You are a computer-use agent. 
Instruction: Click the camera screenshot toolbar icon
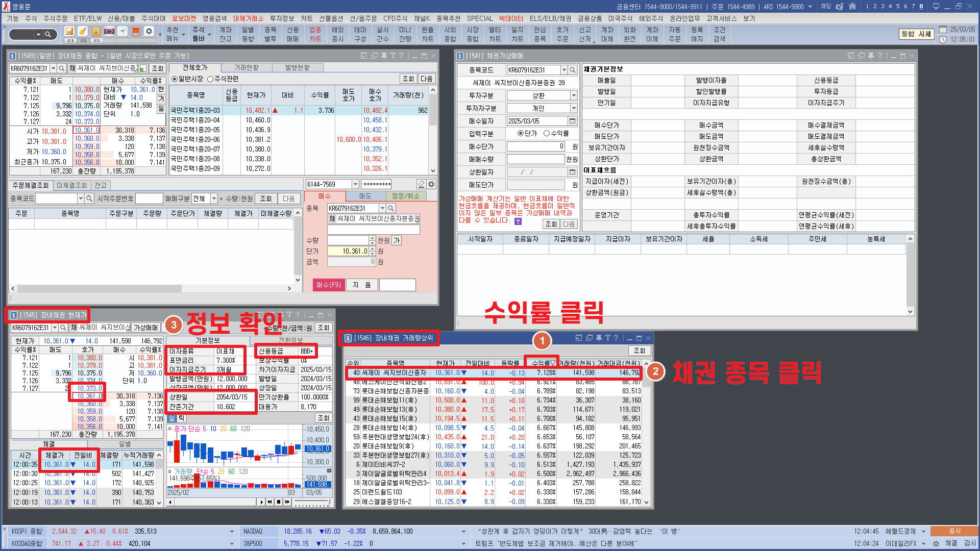coord(109,31)
